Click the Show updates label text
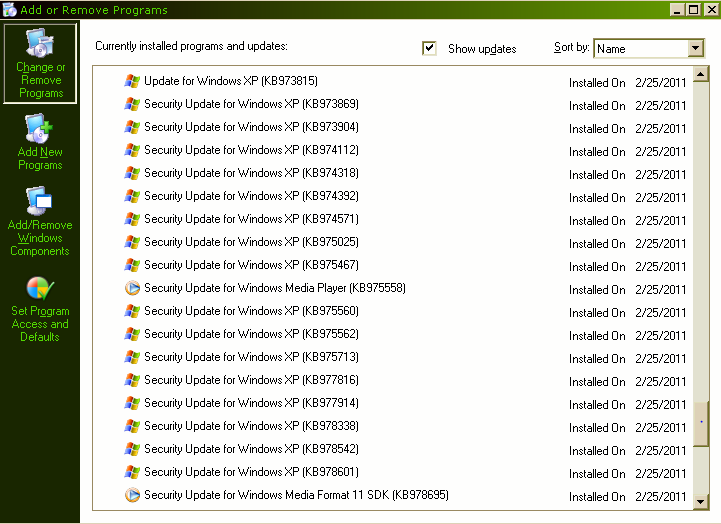This screenshot has width=721, height=524. point(482,49)
